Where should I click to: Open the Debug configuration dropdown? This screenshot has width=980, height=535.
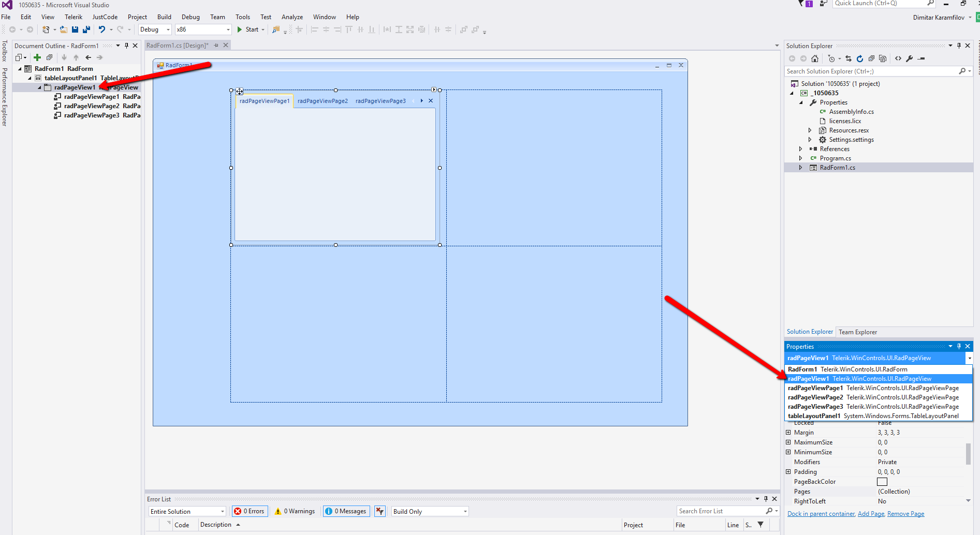(155, 29)
